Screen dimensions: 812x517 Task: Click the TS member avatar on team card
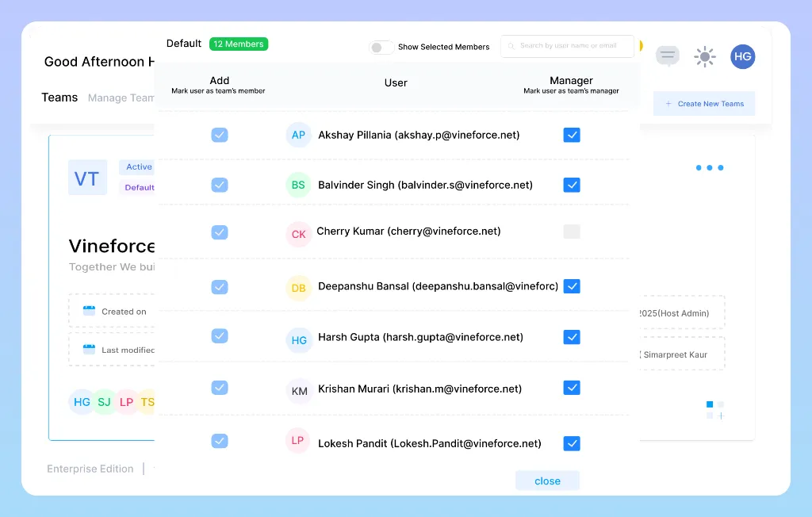(x=147, y=402)
